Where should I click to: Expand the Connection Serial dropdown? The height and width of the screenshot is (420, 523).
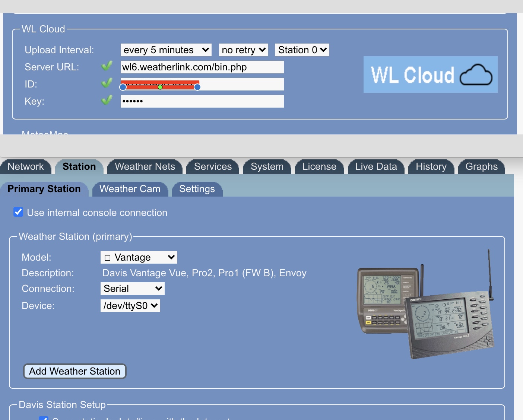point(132,289)
